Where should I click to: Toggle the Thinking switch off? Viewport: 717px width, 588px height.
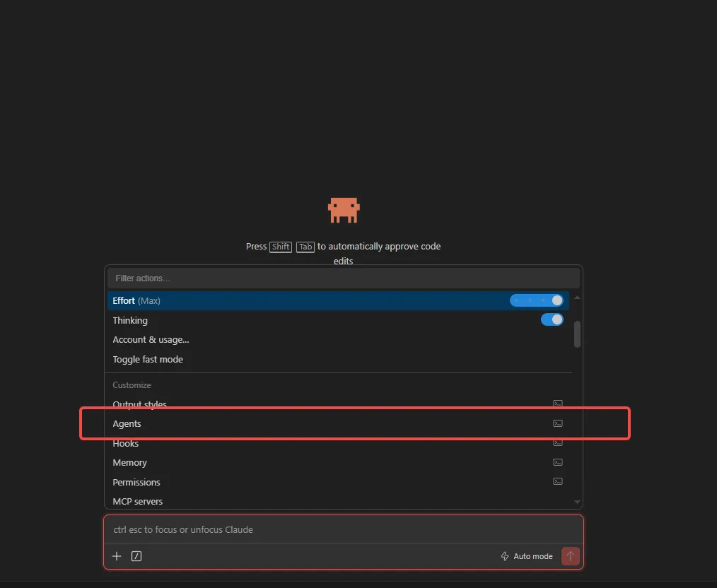[x=552, y=320]
